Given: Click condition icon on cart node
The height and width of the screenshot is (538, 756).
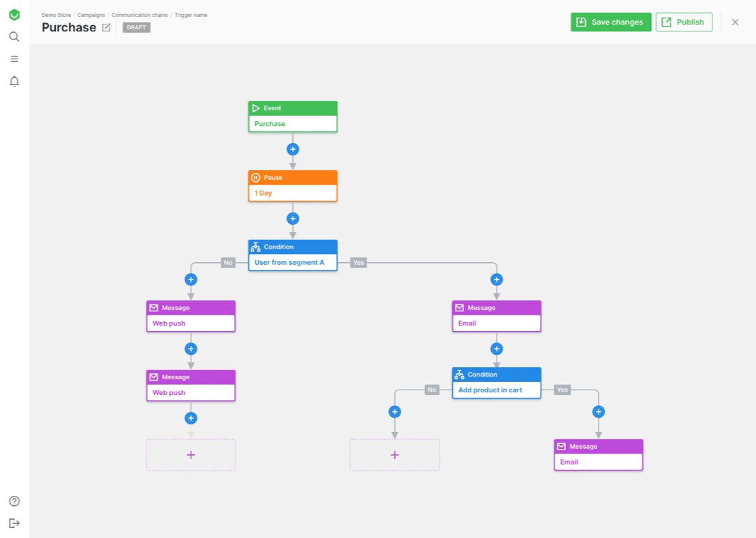Looking at the screenshot, I should point(460,375).
